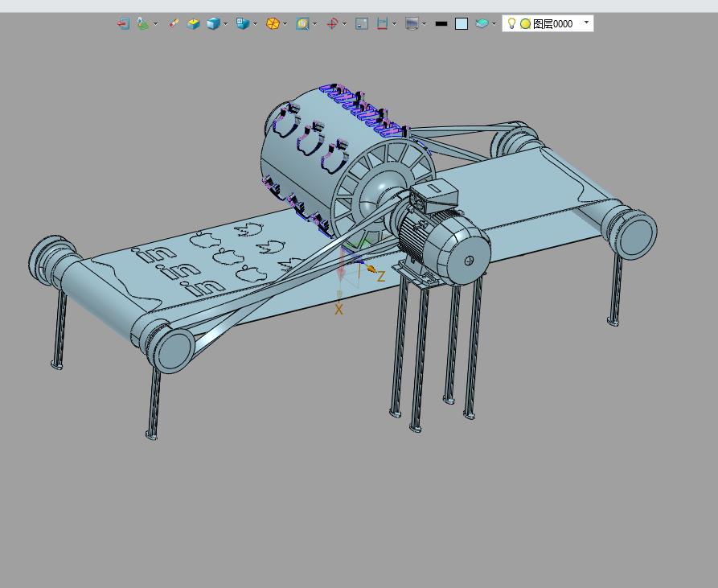Click the light blue fill color swatch
Image resolution: width=718 pixels, height=588 pixels.
[x=462, y=24]
